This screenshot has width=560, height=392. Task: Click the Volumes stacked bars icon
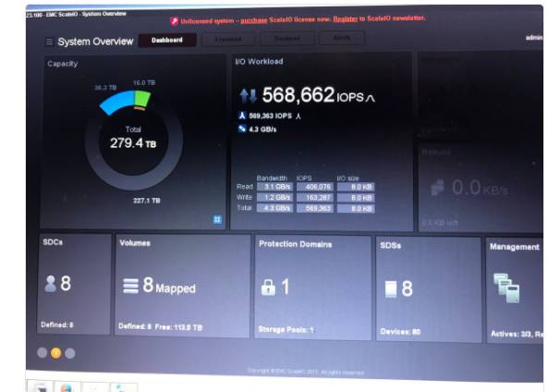[x=130, y=286]
